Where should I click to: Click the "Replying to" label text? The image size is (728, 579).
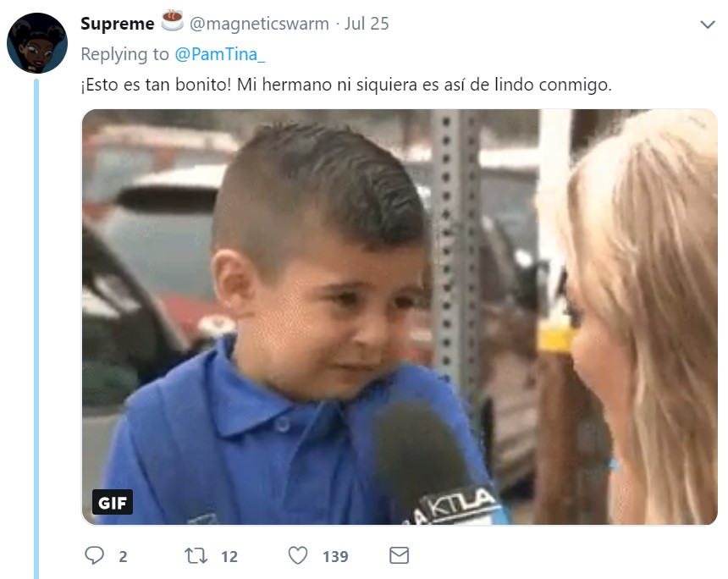[x=125, y=54]
